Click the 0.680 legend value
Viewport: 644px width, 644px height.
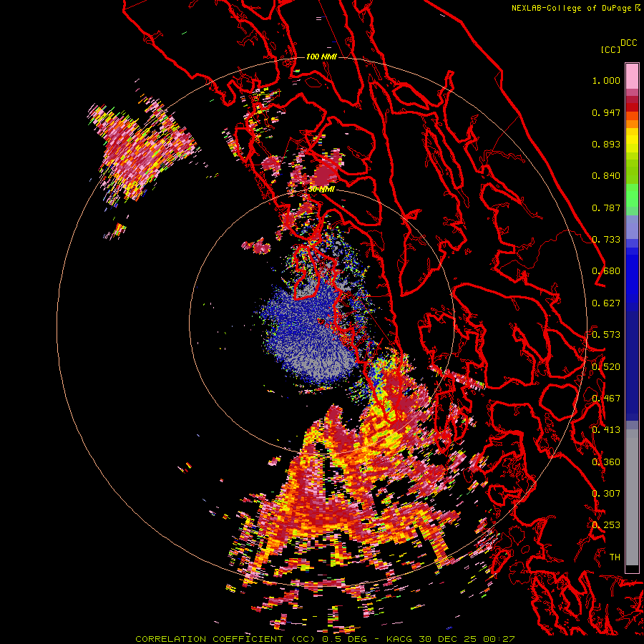[x=606, y=271]
